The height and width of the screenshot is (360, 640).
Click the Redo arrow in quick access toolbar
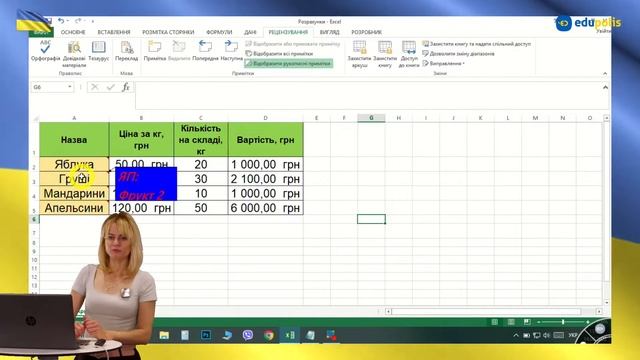click(x=78, y=20)
